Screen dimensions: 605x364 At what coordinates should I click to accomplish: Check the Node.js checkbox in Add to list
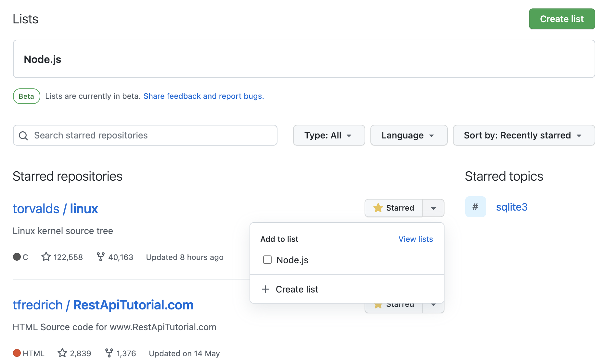tap(267, 260)
